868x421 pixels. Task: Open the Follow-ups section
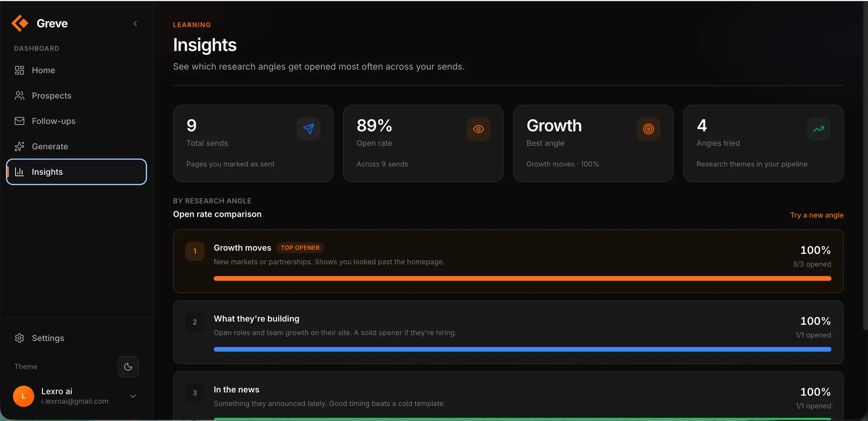click(76, 121)
